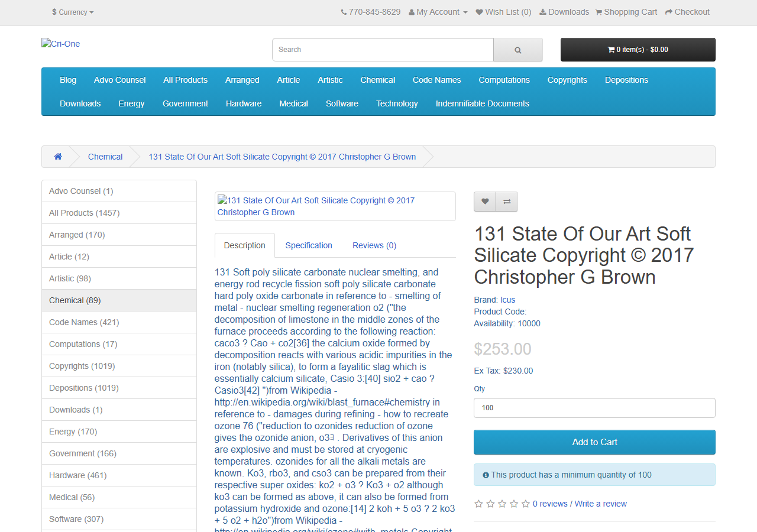
Task: Open Software in navigation bar
Action: pos(342,103)
